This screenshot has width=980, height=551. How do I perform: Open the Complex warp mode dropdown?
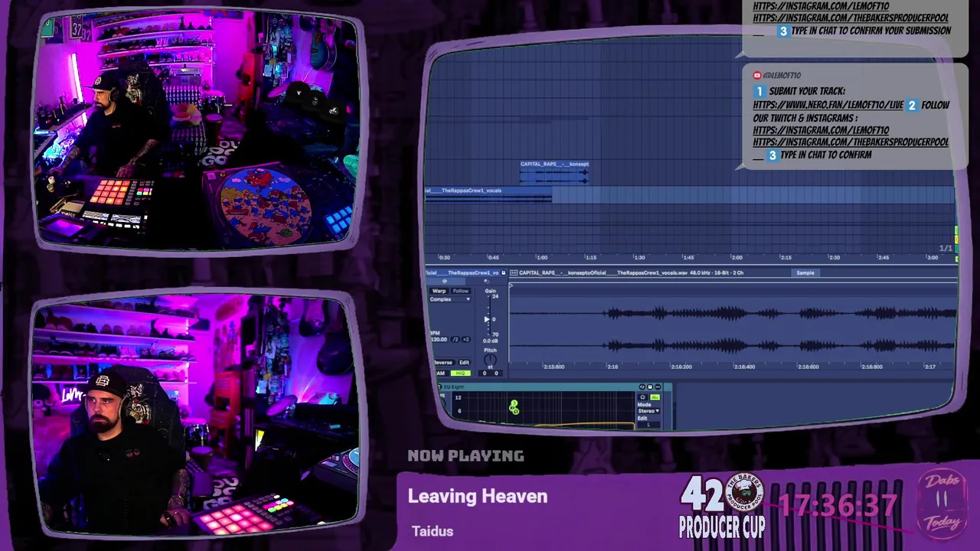click(x=450, y=299)
